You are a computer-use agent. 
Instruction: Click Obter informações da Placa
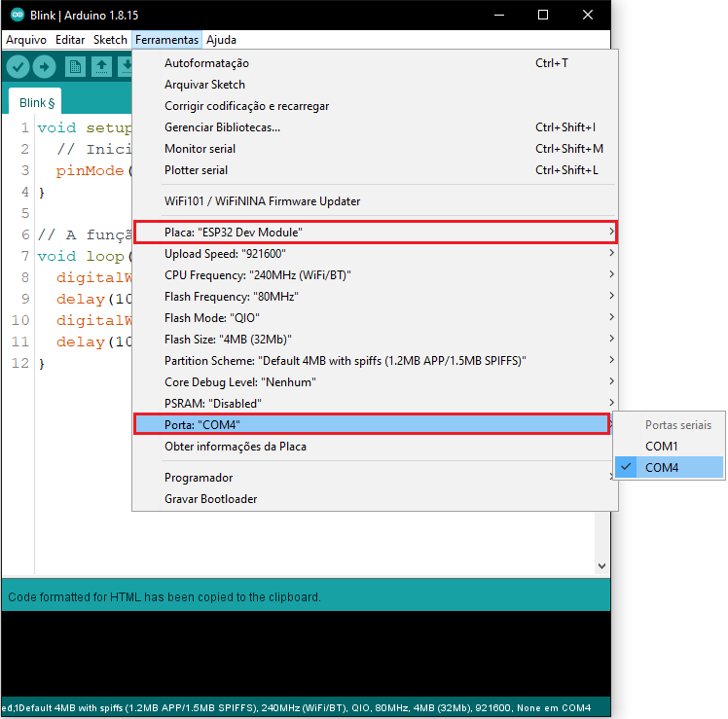coord(375,446)
